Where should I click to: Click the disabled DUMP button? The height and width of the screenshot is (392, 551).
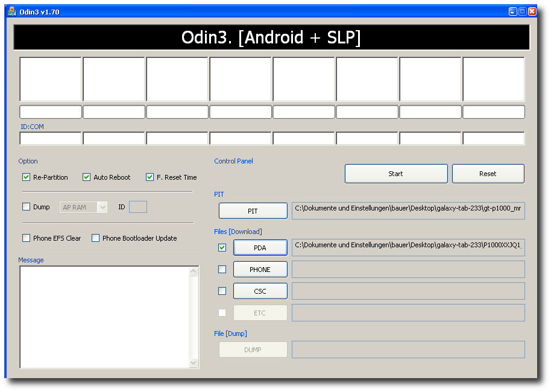[x=253, y=350]
